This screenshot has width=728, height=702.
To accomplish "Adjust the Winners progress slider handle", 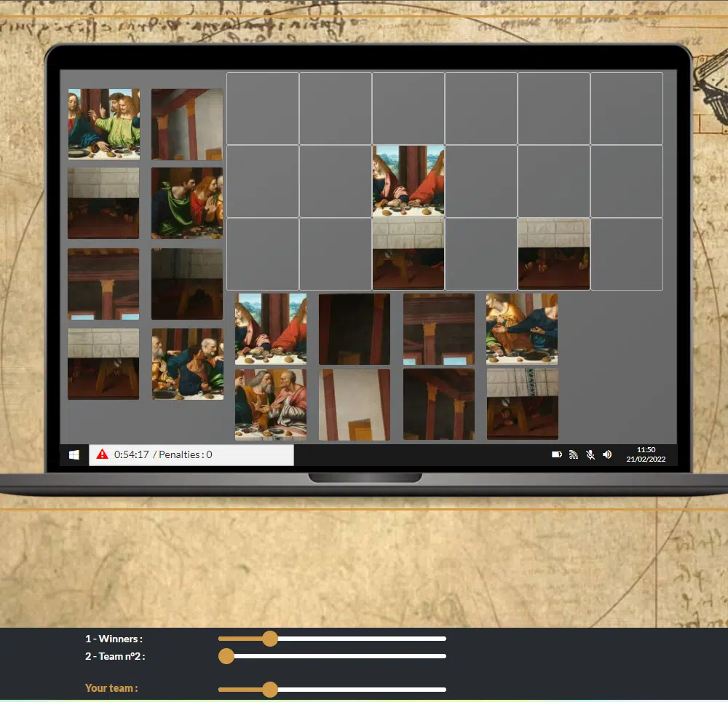I will click(270, 639).
